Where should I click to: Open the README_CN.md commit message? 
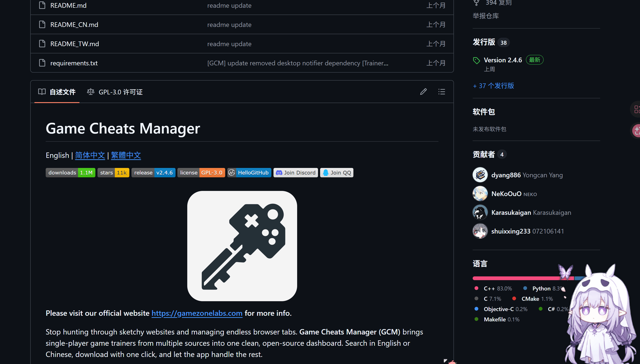(x=229, y=25)
